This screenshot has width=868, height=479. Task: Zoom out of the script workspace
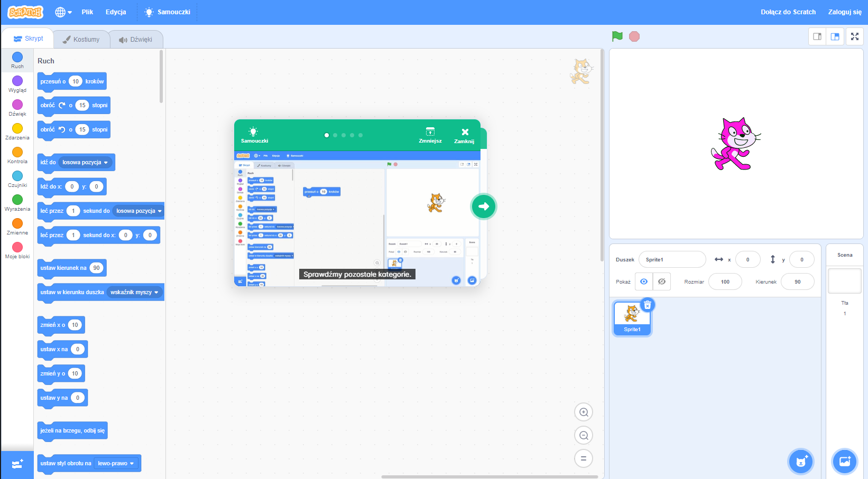pyautogui.click(x=584, y=435)
